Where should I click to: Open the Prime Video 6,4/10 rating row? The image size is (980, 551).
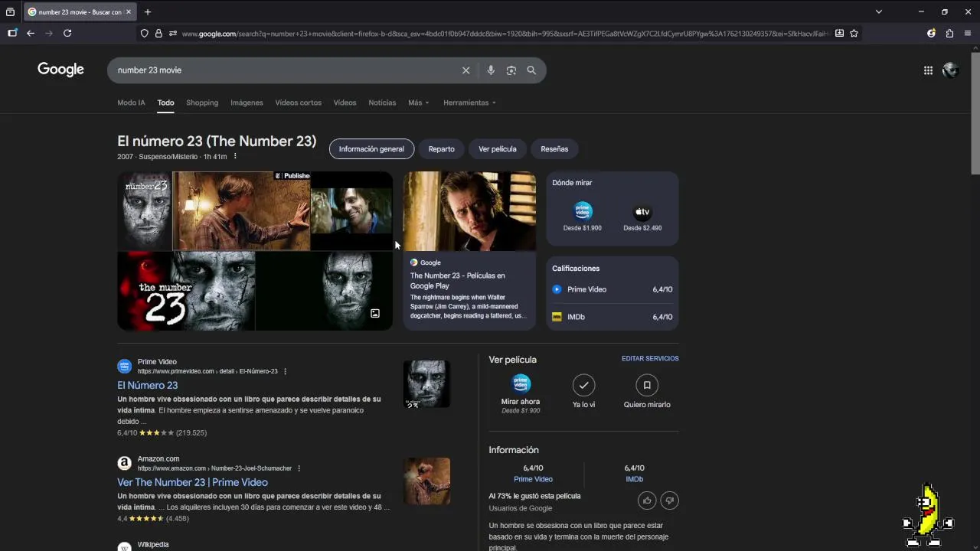tap(612, 289)
